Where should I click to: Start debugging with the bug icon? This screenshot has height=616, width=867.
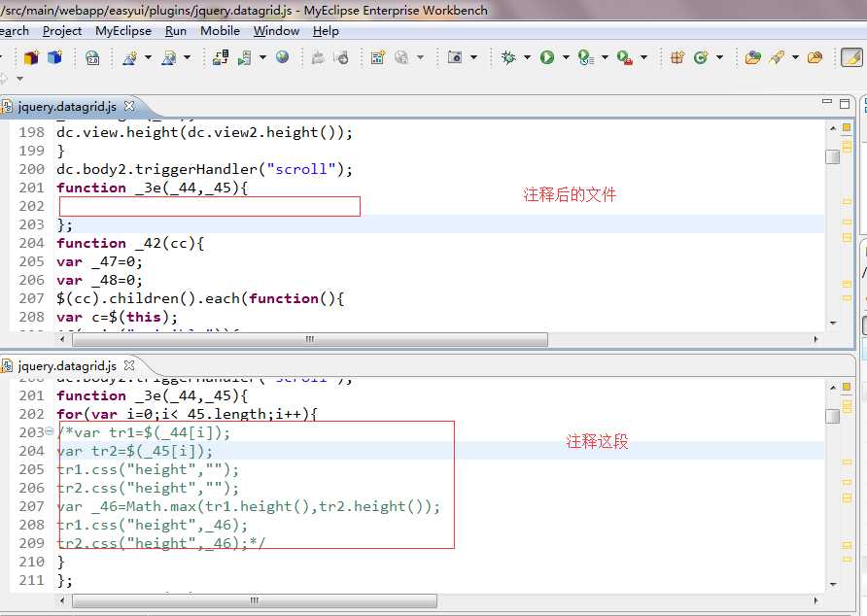tap(508, 57)
